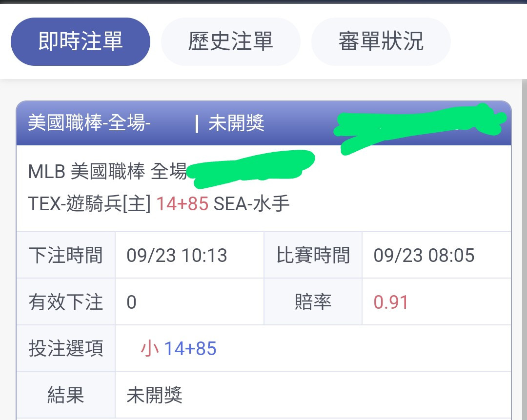
Task: Select the 賠率 label cell
Action: (x=313, y=302)
